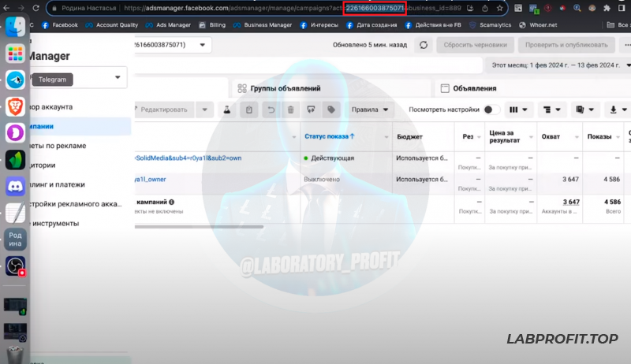The height and width of the screenshot is (364, 631).
Task: Click the refresh button beside update time
Action: [424, 45]
